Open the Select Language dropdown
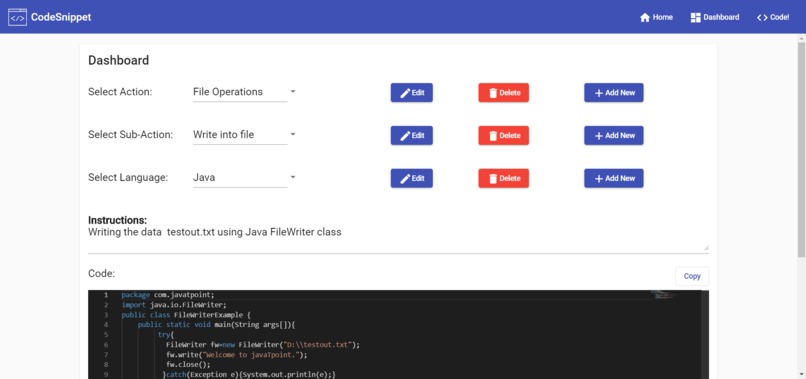Viewport: 806px width, 379px height. pos(245,178)
